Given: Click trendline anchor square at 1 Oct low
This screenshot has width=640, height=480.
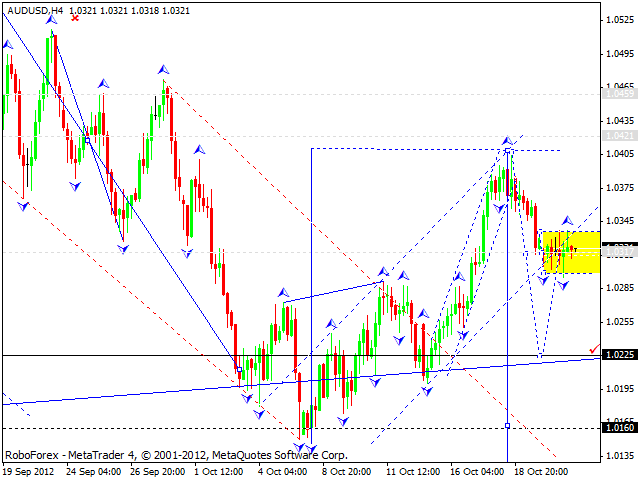Looking at the screenshot, I should tap(240, 369).
